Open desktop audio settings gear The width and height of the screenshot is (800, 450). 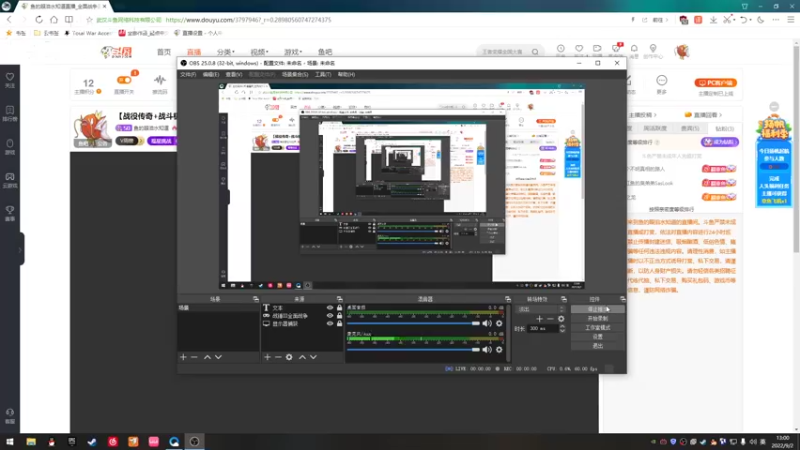(499, 323)
